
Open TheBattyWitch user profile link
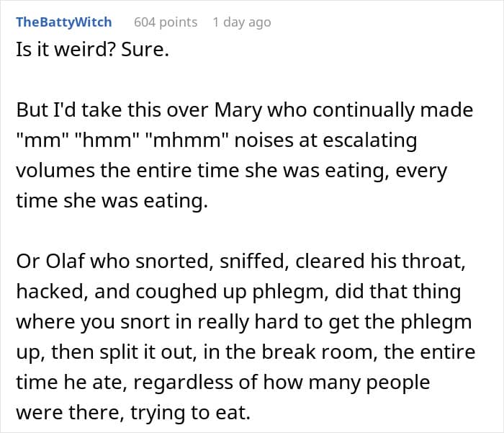click(x=64, y=22)
